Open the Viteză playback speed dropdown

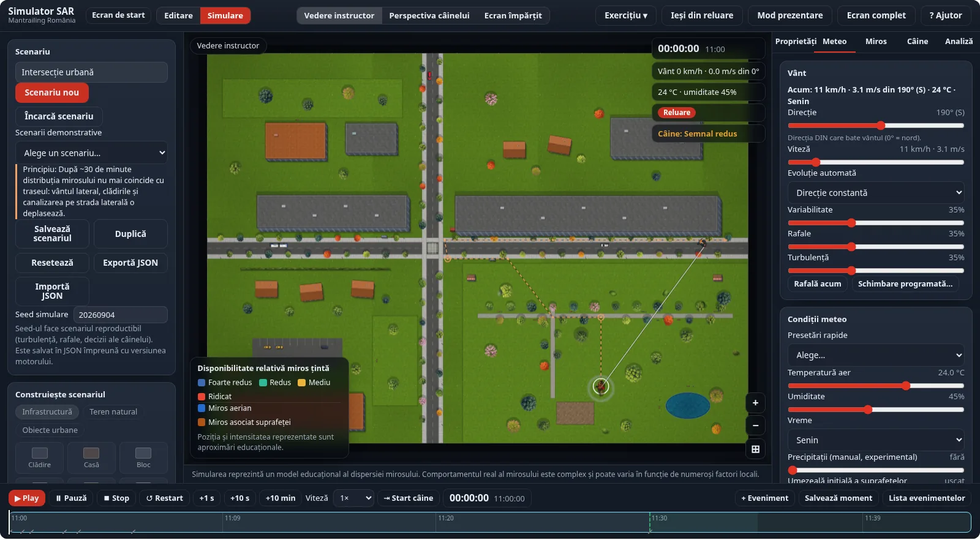pyautogui.click(x=354, y=498)
